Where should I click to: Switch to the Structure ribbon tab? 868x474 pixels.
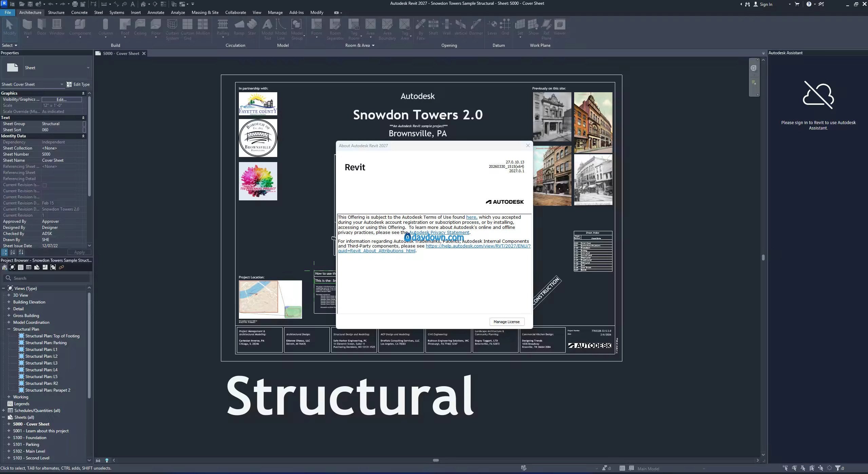coord(56,13)
